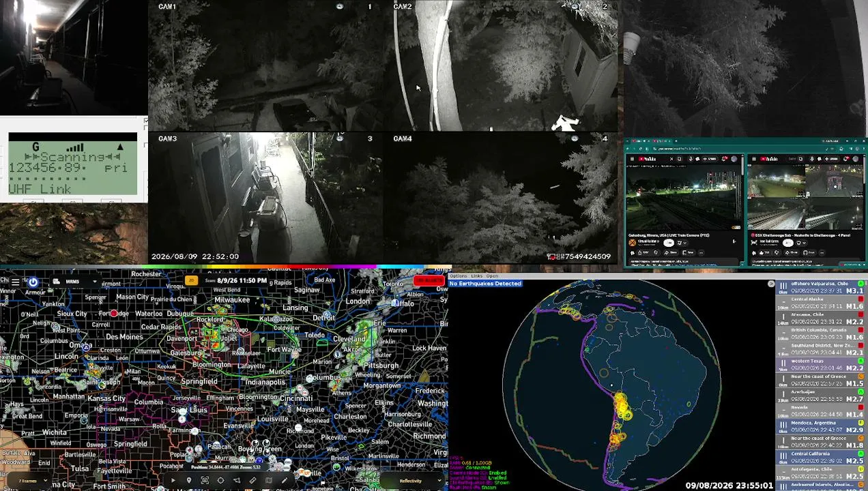Toggle the blue power icon on radar toolbar
Viewport: 868px width, 491px height.
tap(33, 282)
